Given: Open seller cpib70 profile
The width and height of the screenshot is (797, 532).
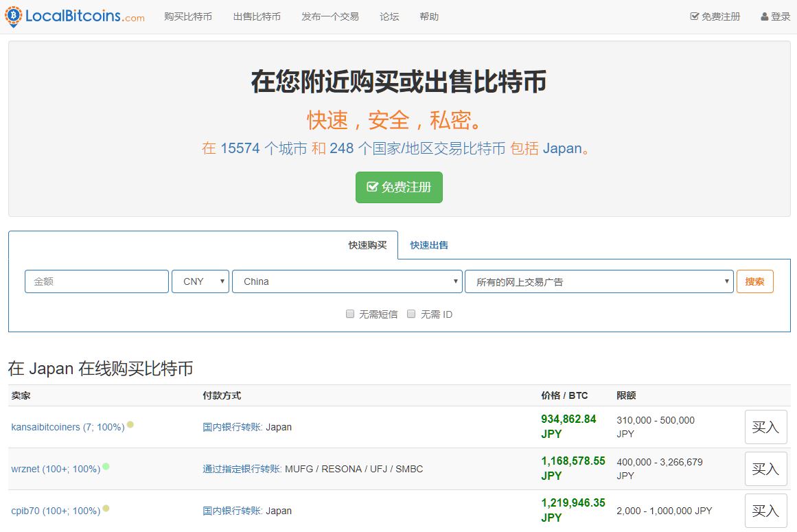Looking at the screenshot, I should (56, 511).
